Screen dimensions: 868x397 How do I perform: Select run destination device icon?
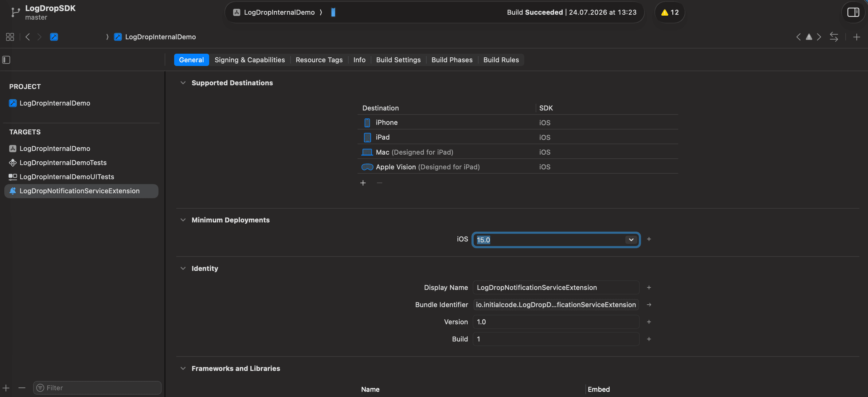(x=333, y=13)
